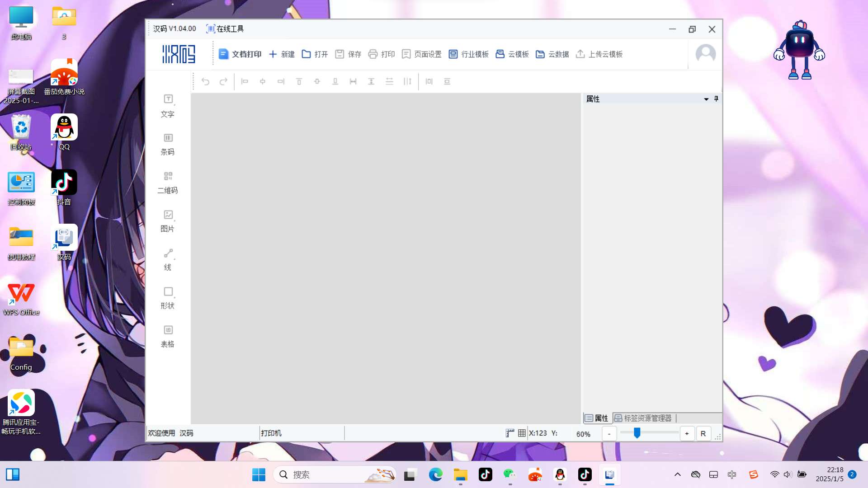Viewport: 868px width, 488px height.
Task: Open File Explorer from the taskbar
Action: click(461, 474)
